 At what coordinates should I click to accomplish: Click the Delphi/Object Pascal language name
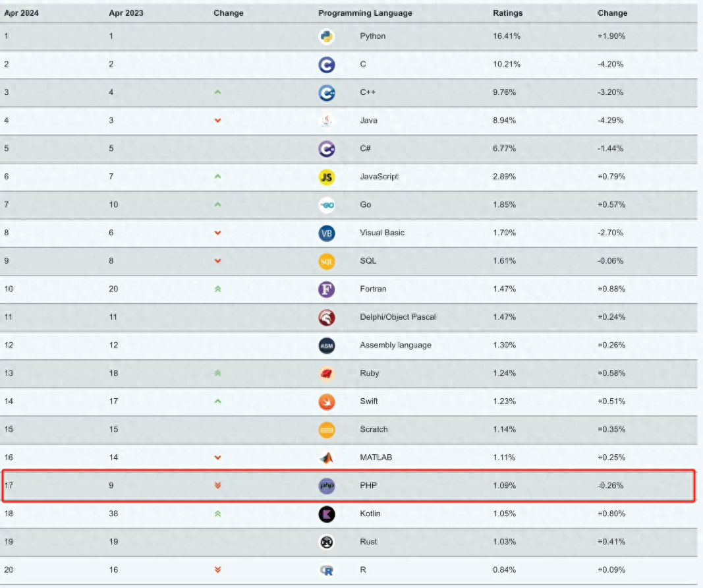pyautogui.click(x=398, y=317)
